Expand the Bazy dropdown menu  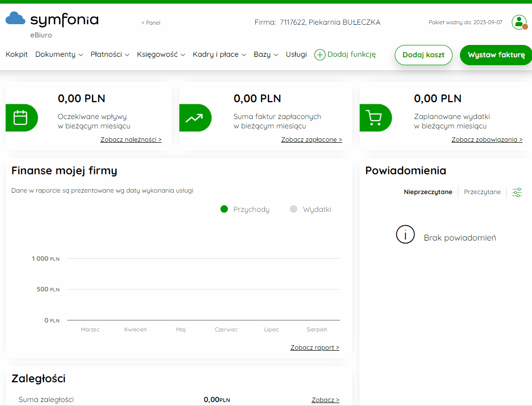tap(266, 54)
